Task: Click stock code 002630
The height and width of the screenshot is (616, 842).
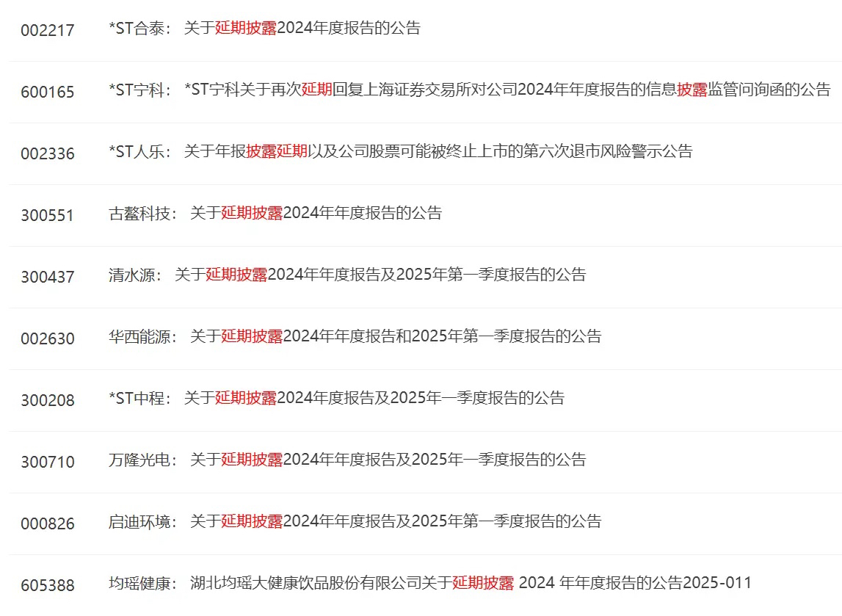Action: [x=47, y=339]
